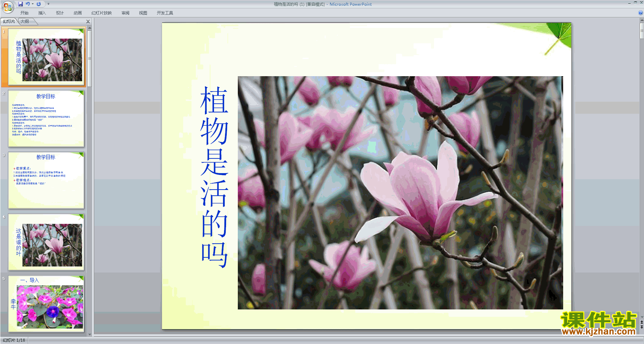Viewport: 644px width, 344px height.
Task: Click main editor scroll up arrow
Action: coord(642,20)
